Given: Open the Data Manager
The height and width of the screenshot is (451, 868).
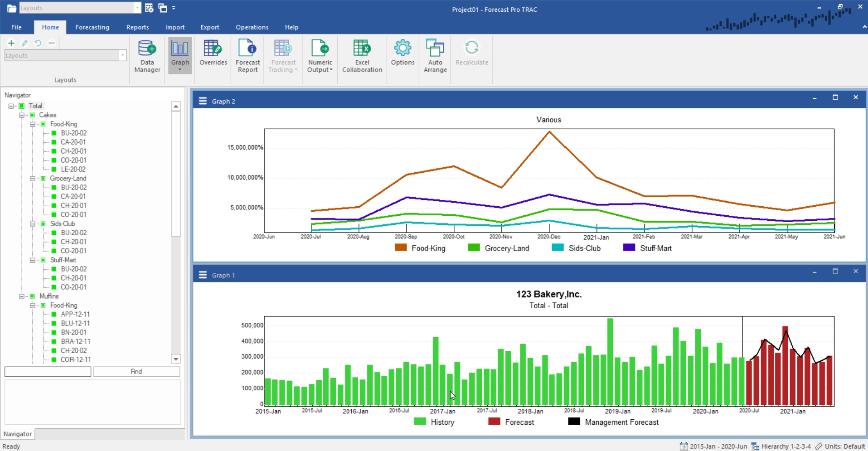Looking at the screenshot, I should [x=147, y=56].
